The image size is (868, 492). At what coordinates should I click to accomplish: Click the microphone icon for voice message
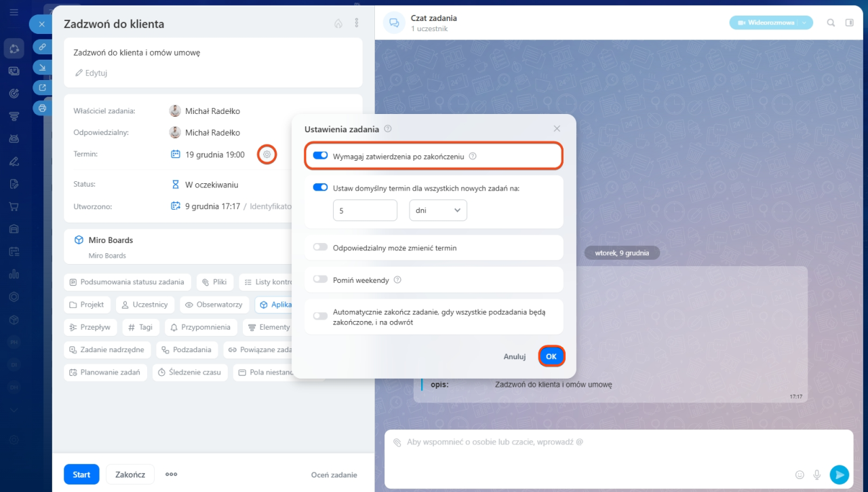(817, 474)
